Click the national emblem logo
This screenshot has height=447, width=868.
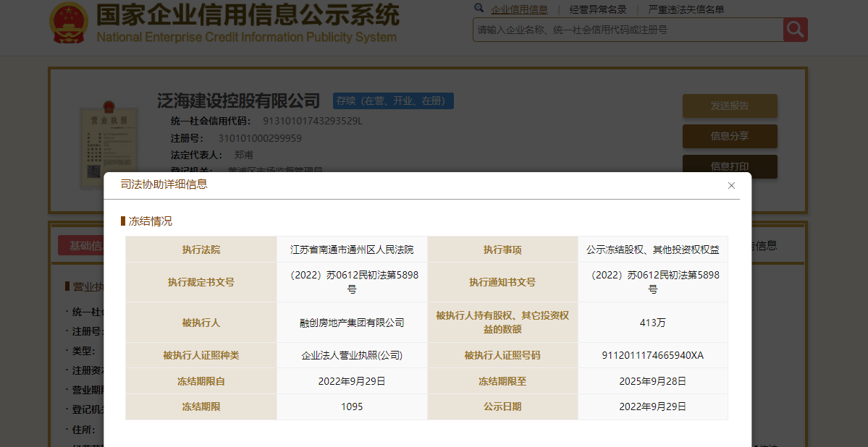coord(69,23)
